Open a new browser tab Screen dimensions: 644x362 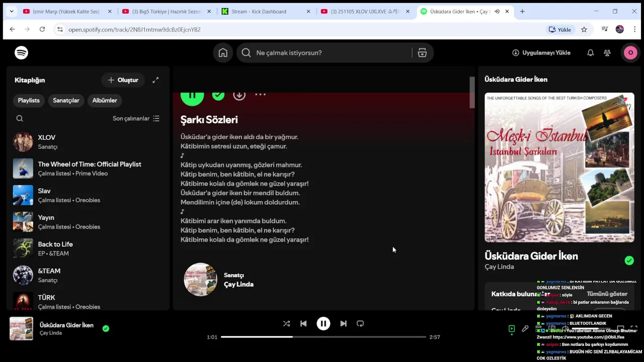coord(522,11)
